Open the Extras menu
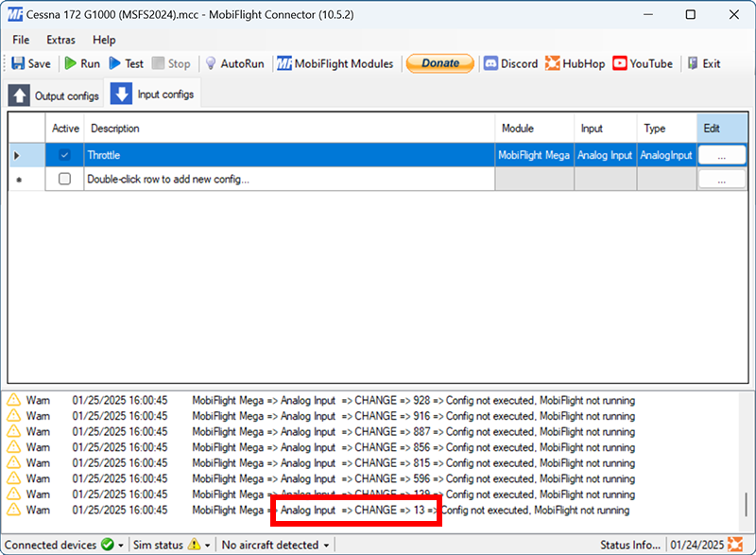 point(60,40)
